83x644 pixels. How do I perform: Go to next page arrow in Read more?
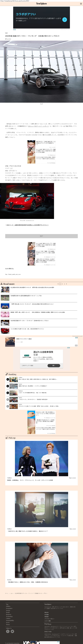click(x=66, y=284)
